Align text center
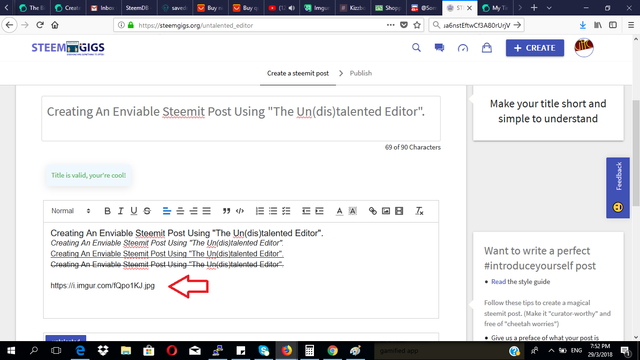The width and height of the screenshot is (640, 360). point(180,211)
